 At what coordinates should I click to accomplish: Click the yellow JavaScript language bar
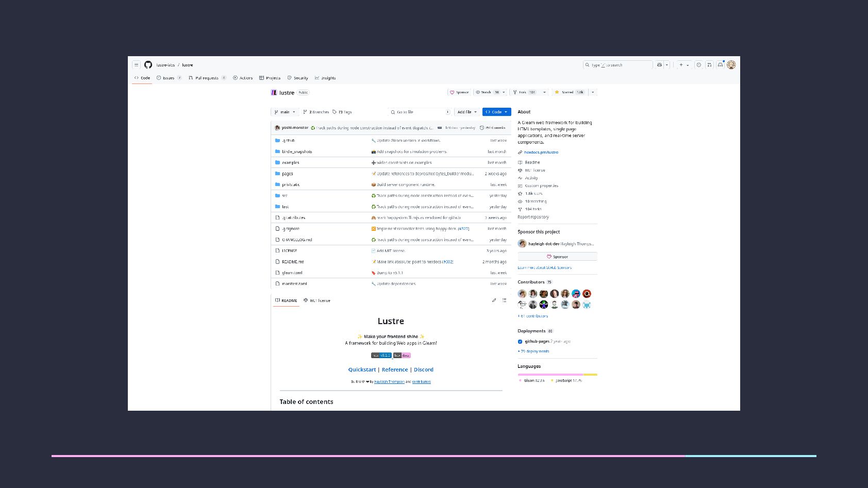click(x=590, y=375)
